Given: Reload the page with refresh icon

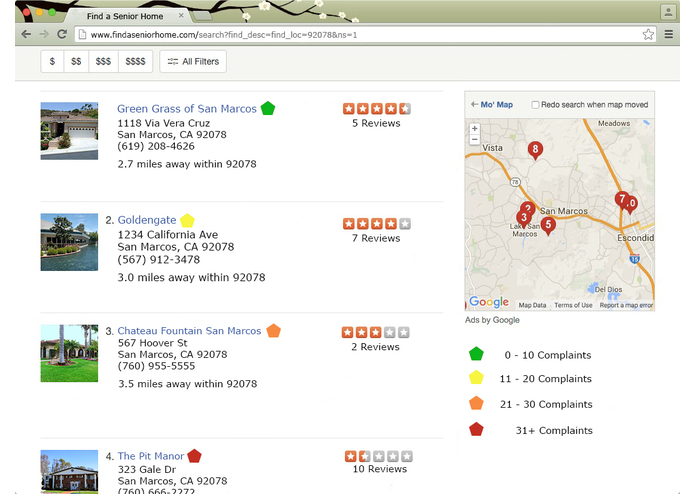Looking at the screenshot, I should click(62, 34).
